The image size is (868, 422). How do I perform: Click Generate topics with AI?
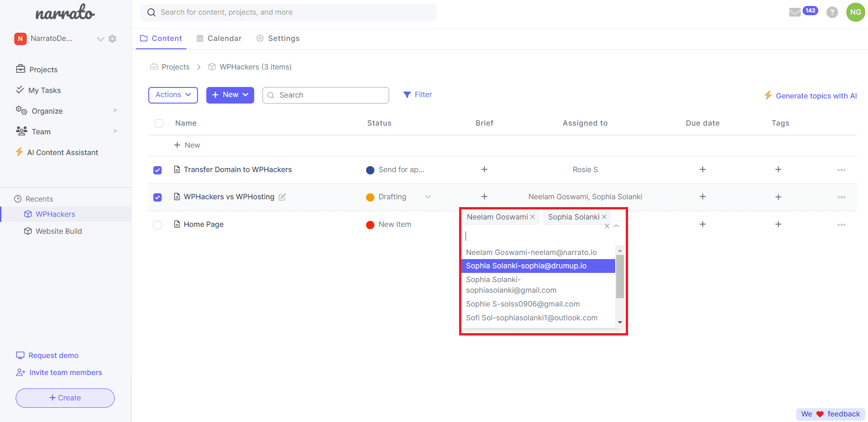[x=811, y=96]
